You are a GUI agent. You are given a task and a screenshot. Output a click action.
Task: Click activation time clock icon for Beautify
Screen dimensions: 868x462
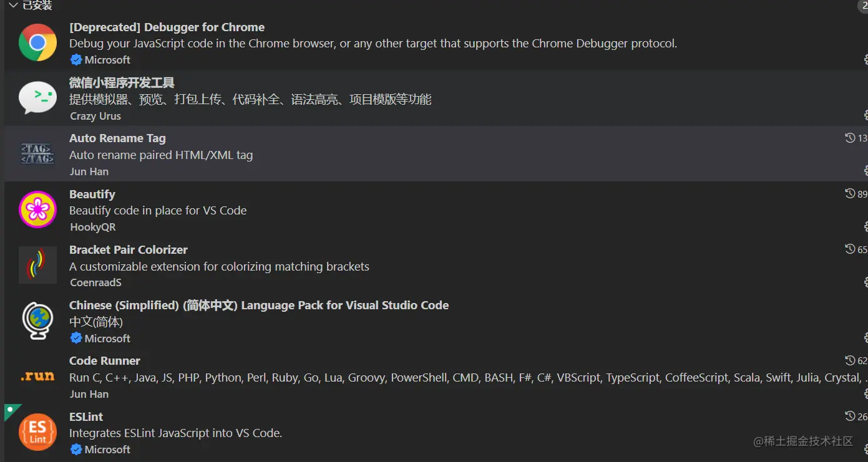pos(850,194)
